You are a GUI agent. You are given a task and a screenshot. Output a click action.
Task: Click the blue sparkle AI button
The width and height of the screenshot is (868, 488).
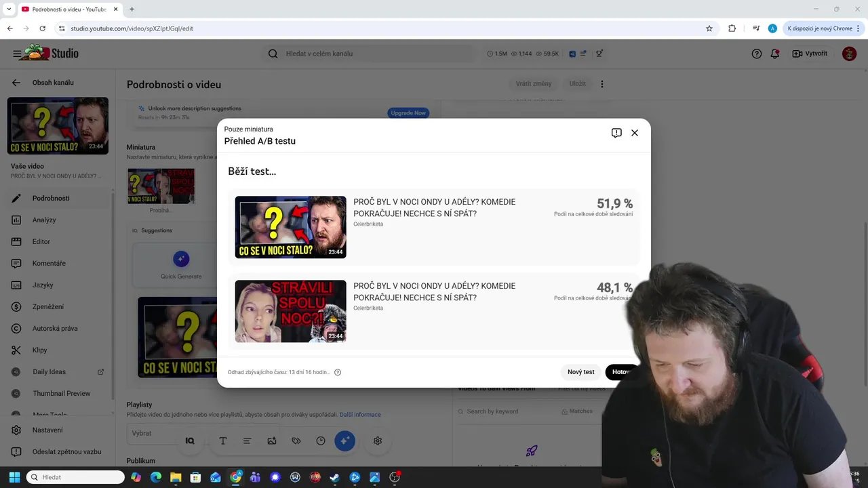pyautogui.click(x=344, y=441)
